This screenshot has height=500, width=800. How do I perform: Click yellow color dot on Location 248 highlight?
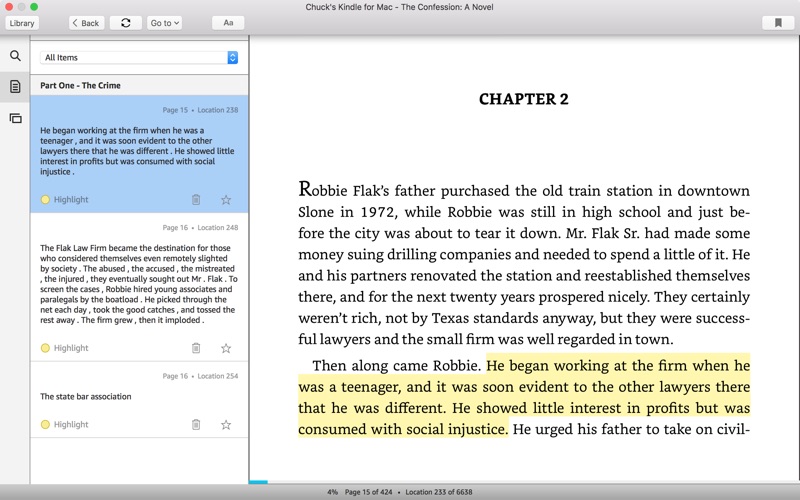tap(45, 348)
